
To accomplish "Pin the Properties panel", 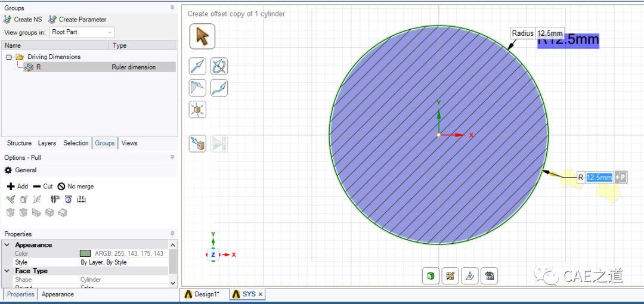I will click(172, 234).
